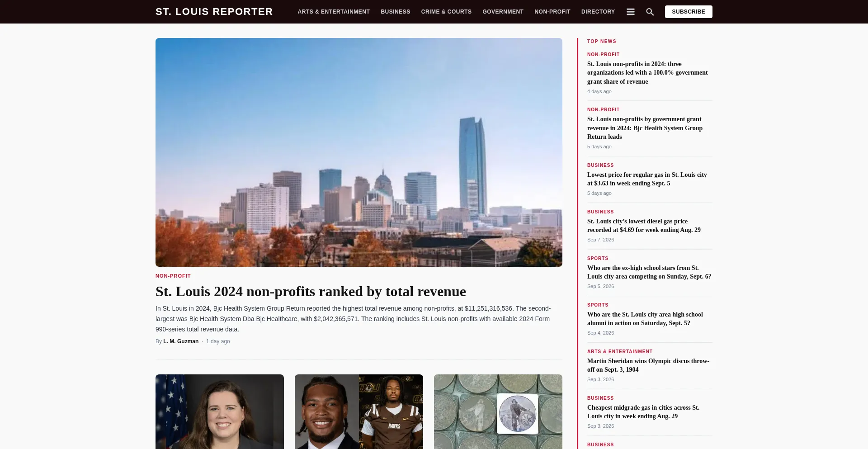Open the Government nav section

point(503,12)
